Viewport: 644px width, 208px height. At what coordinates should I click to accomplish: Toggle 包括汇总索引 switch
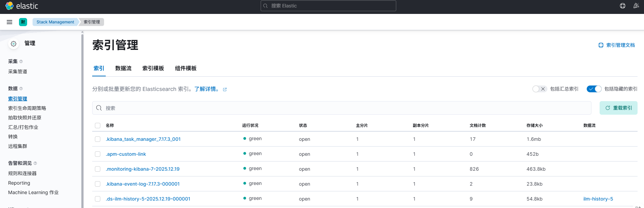(540, 89)
